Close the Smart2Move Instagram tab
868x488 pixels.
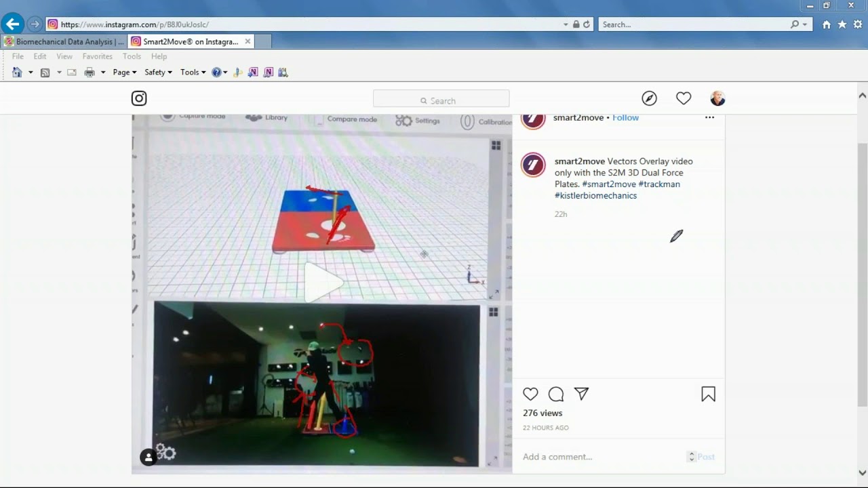click(x=248, y=41)
